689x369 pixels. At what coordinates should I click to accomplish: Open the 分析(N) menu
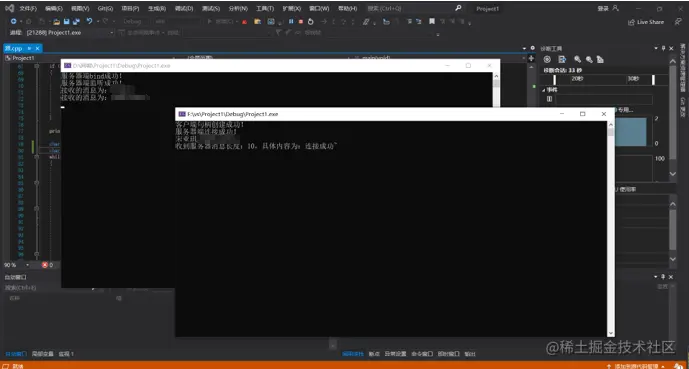[x=238, y=8]
